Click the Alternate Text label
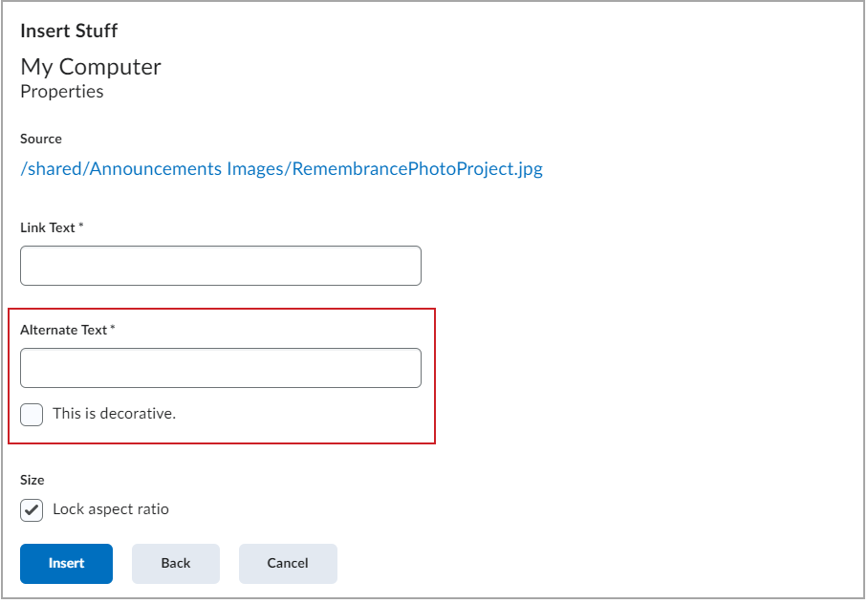The image size is (868, 604). (x=64, y=329)
